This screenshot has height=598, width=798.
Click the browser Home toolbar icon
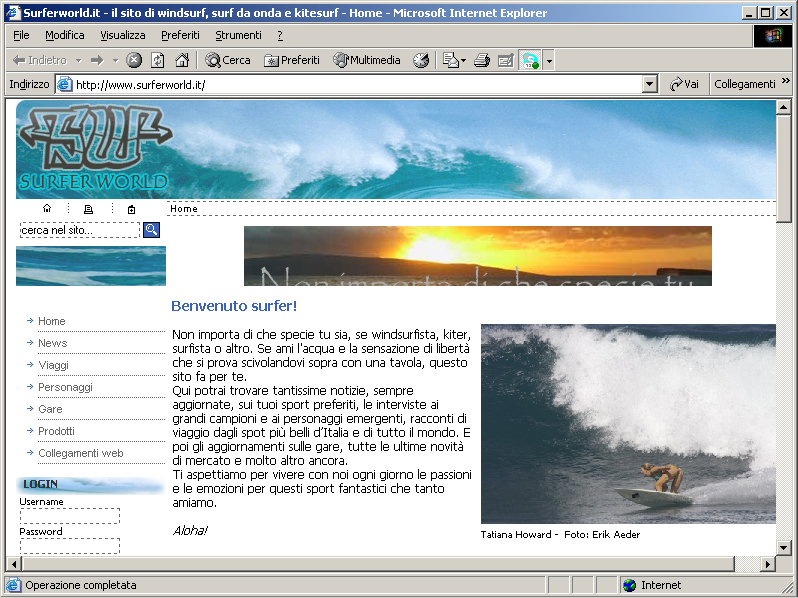(182, 60)
